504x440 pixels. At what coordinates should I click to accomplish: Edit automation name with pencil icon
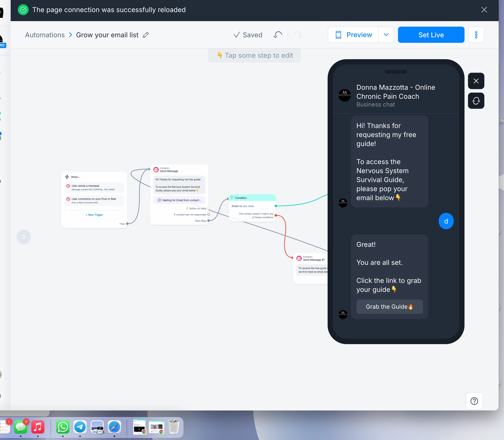146,35
